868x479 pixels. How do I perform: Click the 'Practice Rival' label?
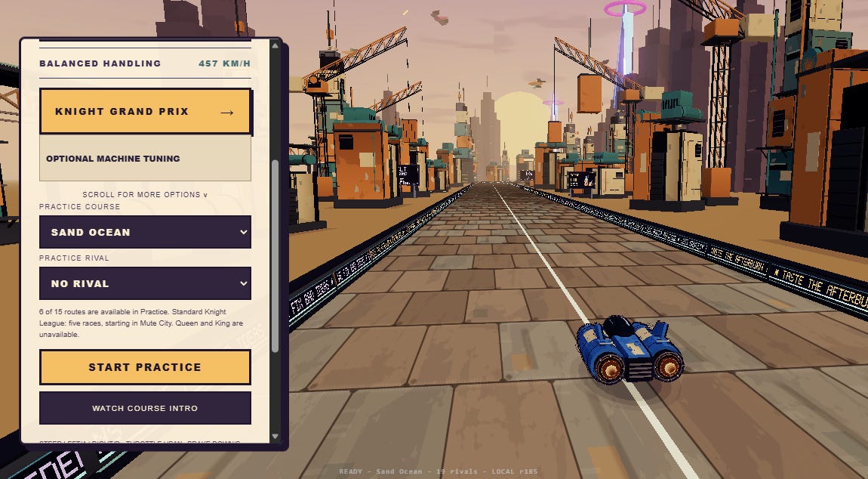point(74,258)
